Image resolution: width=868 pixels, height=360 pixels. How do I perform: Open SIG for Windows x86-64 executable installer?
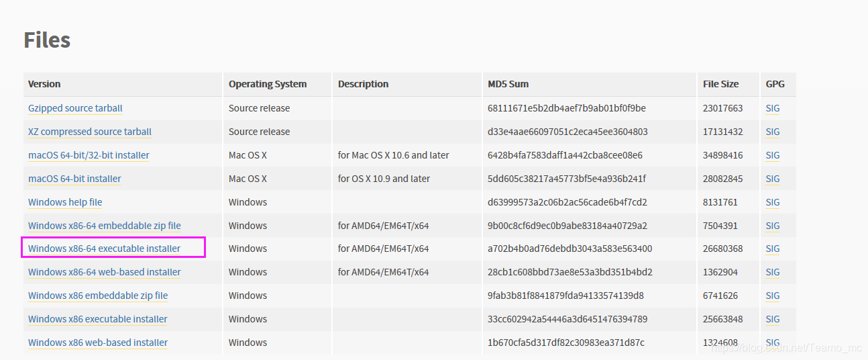pos(773,249)
